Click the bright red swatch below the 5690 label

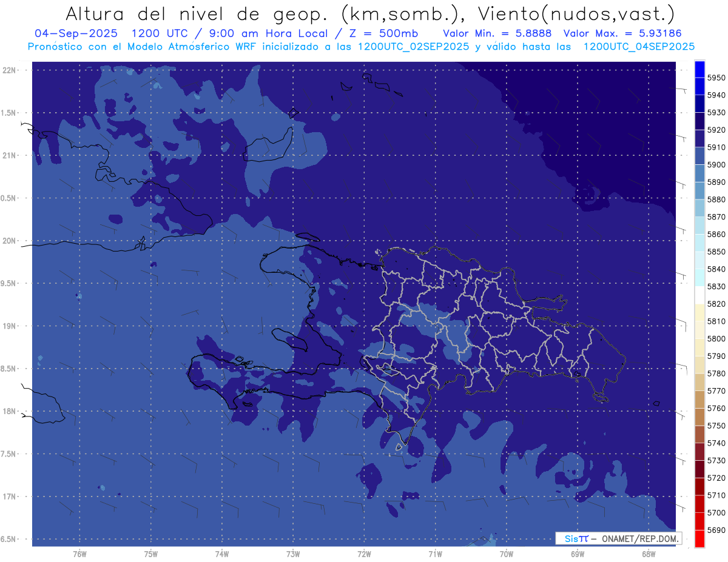click(699, 538)
